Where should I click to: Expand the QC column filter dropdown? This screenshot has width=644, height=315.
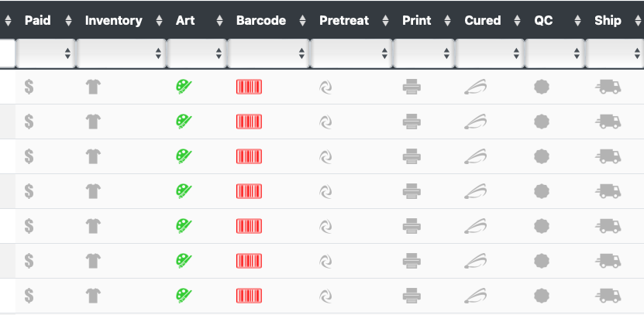pyautogui.click(x=555, y=53)
